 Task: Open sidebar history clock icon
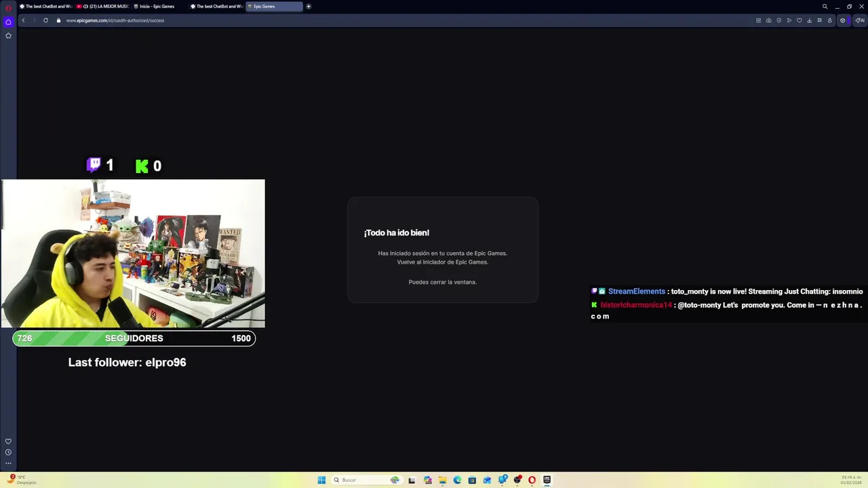click(8, 452)
